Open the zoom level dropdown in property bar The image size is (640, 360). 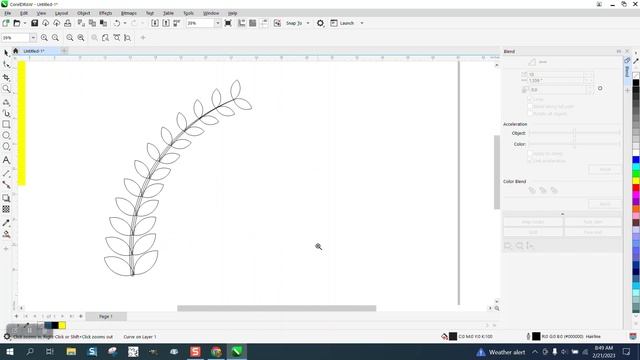[33, 38]
